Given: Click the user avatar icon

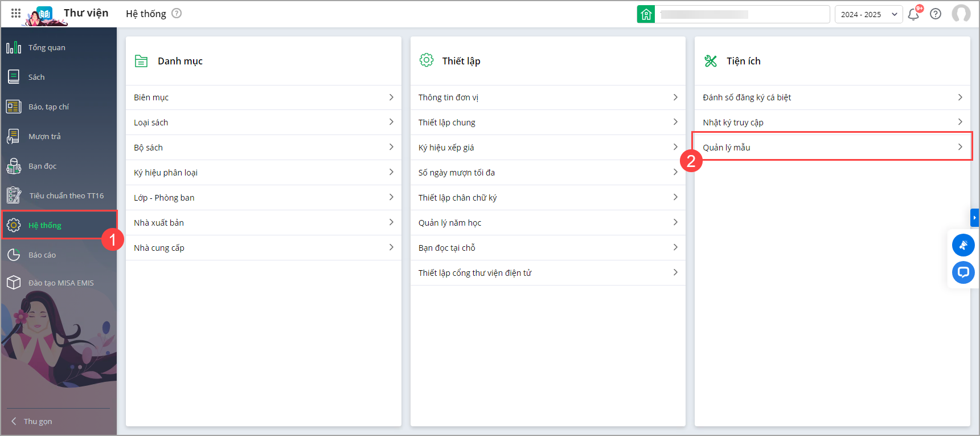Looking at the screenshot, I should (x=961, y=14).
